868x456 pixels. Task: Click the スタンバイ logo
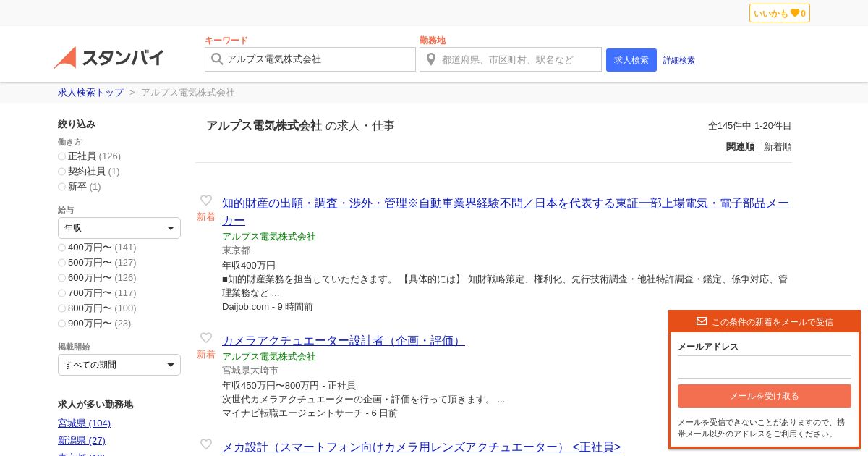(x=109, y=58)
